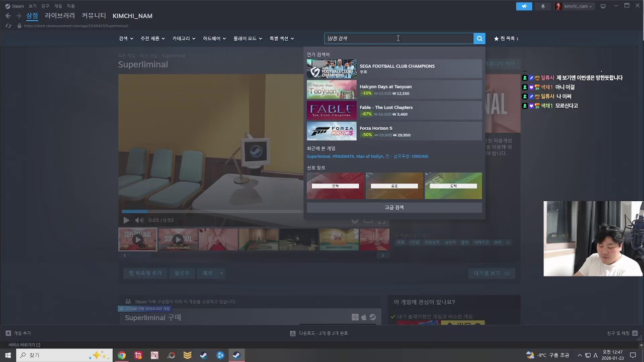Open the 보기 menu
Screen dimensions: 644x362
32,6
